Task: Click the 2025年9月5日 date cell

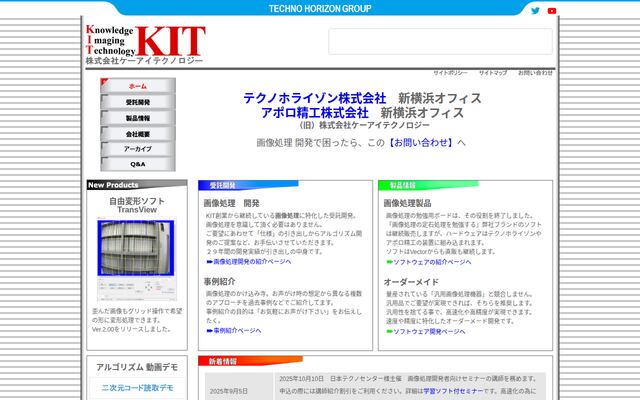Action: click(229, 391)
